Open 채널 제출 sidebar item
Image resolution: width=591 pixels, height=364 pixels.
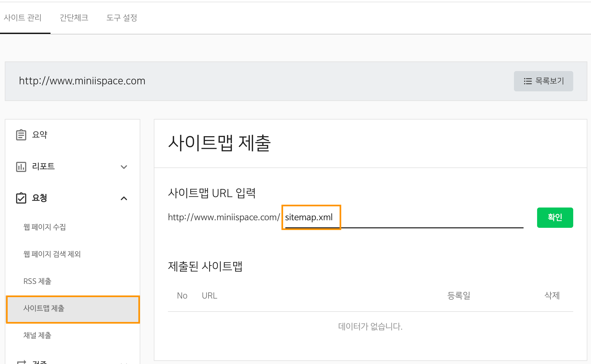(37, 335)
